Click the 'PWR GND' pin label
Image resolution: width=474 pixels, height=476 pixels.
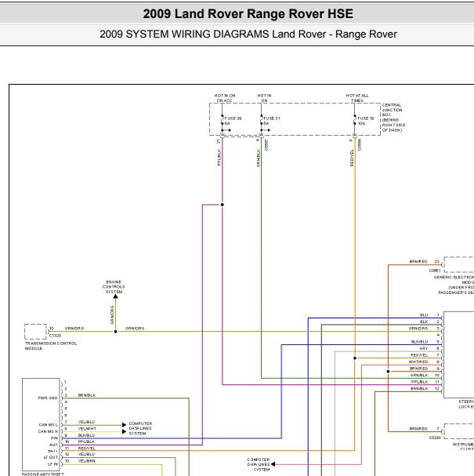click(x=48, y=398)
